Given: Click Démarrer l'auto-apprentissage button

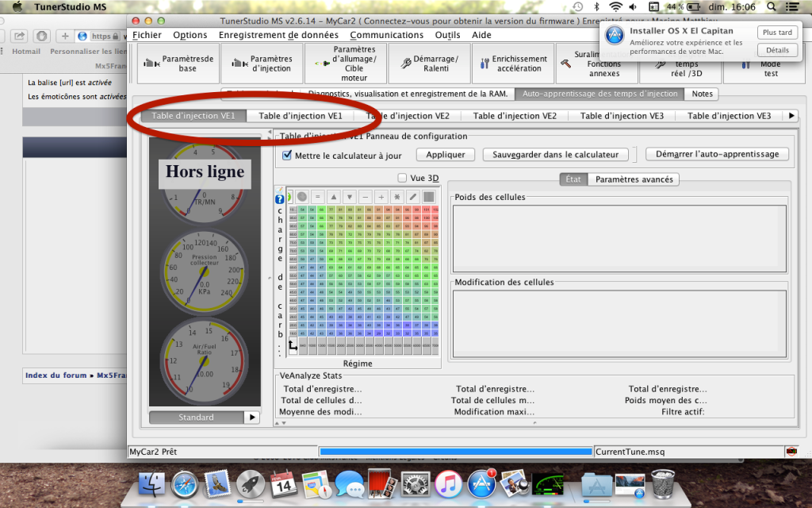Looking at the screenshot, I should pyautogui.click(x=717, y=154).
